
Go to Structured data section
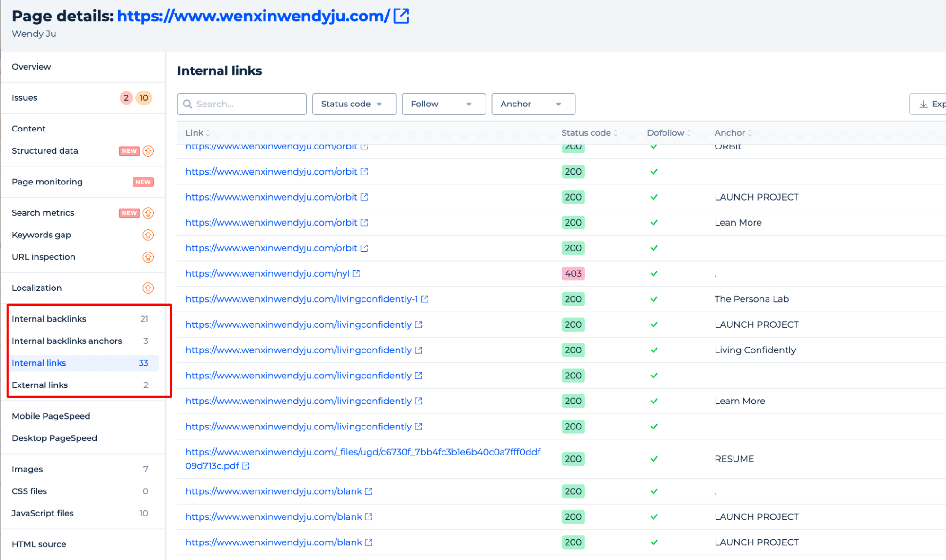point(45,151)
